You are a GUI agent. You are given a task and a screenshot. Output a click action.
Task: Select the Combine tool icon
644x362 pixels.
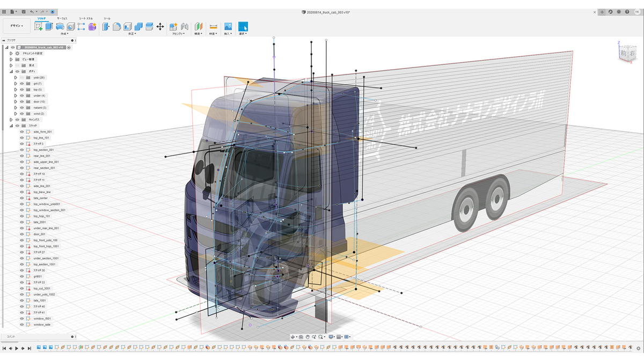pyautogui.click(x=138, y=26)
